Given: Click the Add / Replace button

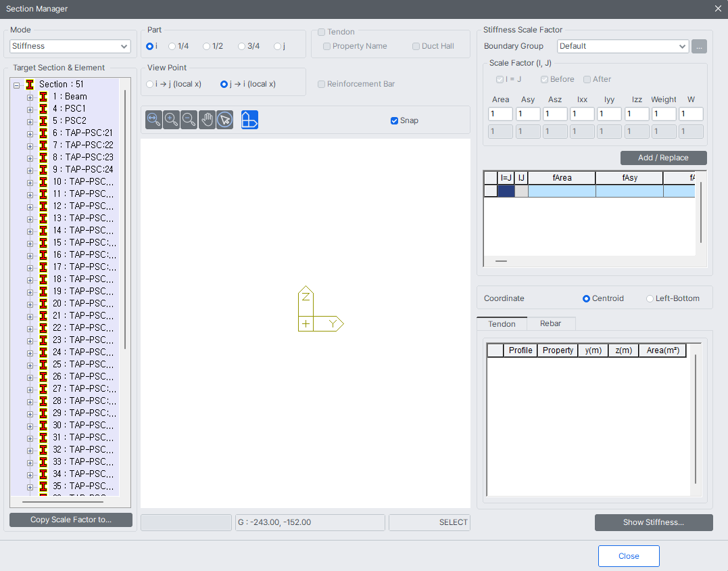Looking at the screenshot, I should point(663,158).
